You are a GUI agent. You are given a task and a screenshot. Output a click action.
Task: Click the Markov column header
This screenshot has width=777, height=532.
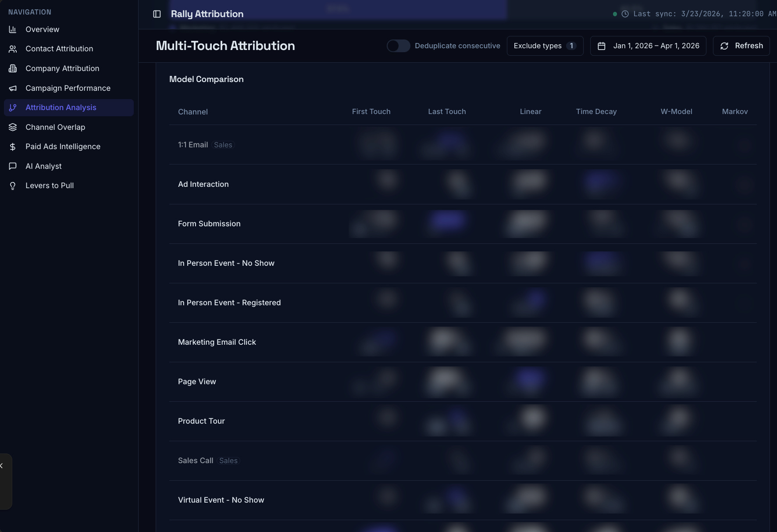(x=735, y=111)
